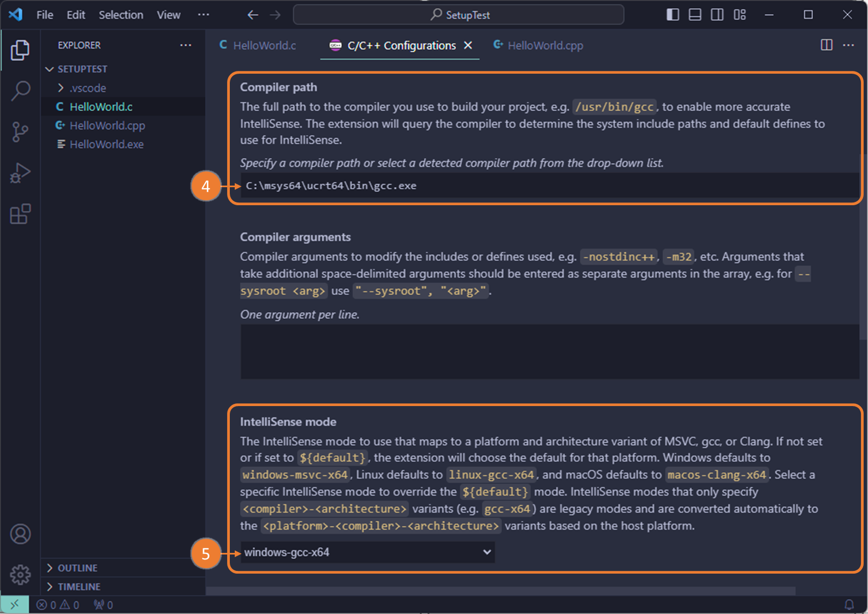The height and width of the screenshot is (614, 868).
Task: Open editor More Actions ellipsis
Action: click(x=848, y=45)
